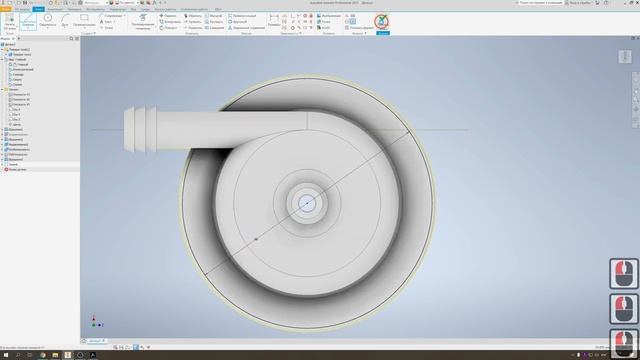Collapse the Вид: Главный node
Screen dimensions: 640x360
tap(2, 59)
